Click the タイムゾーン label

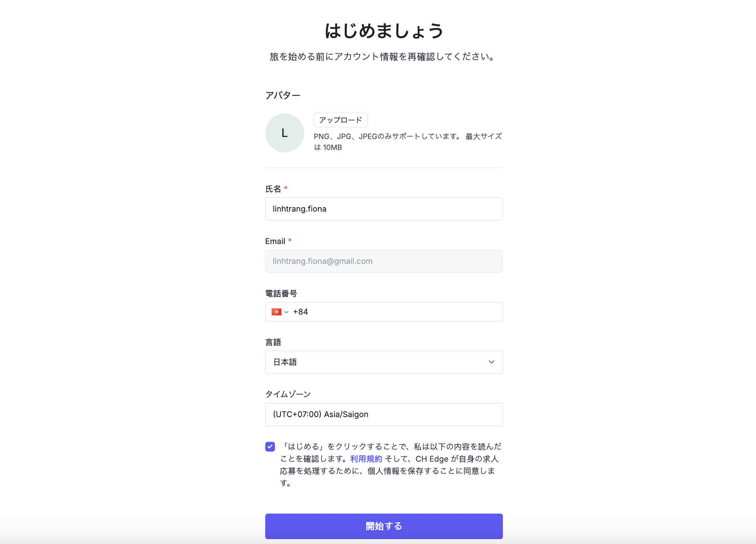coord(288,394)
